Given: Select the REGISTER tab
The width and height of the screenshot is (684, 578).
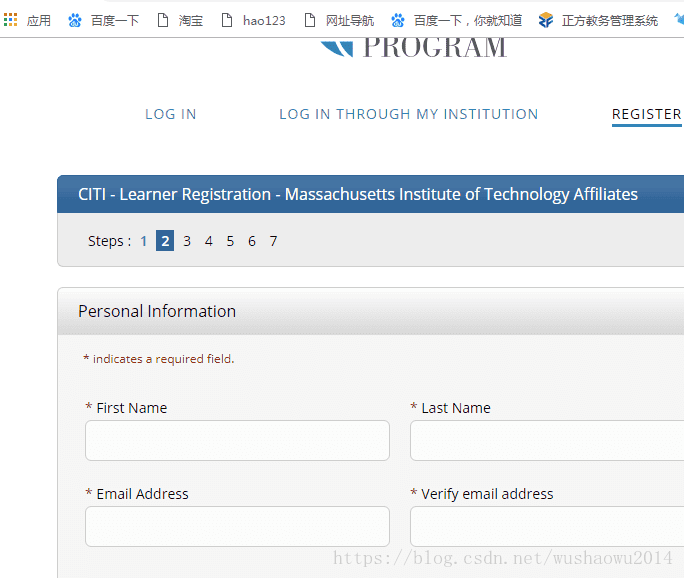Looking at the screenshot, I should click(x=647, y=115).
